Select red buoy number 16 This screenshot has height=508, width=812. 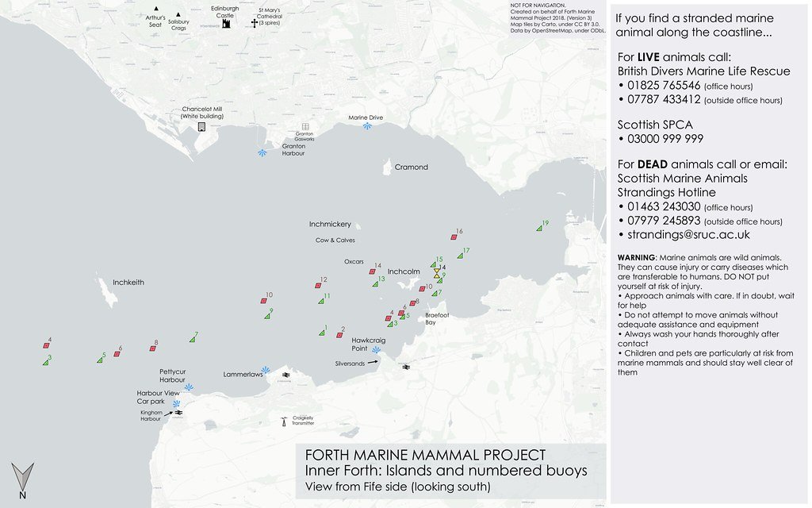pyautogui.click(x=450, y=237)
